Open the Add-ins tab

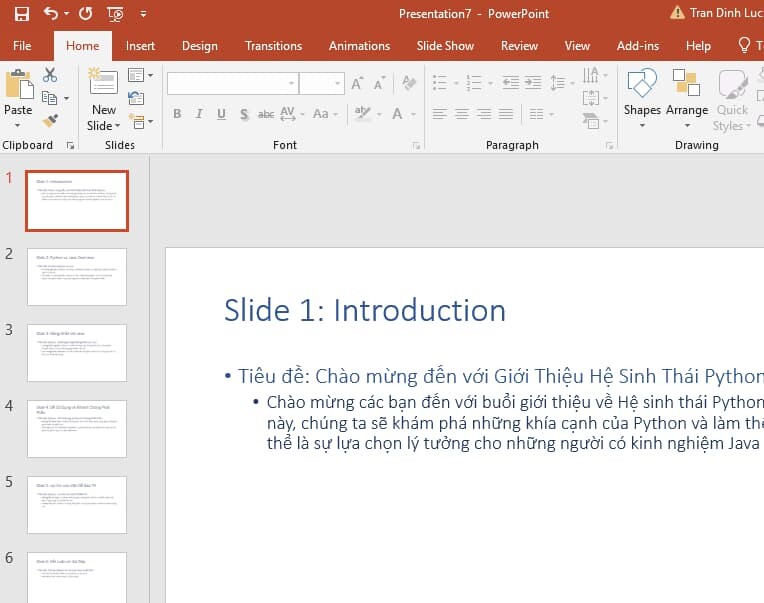tap(637, 46)
